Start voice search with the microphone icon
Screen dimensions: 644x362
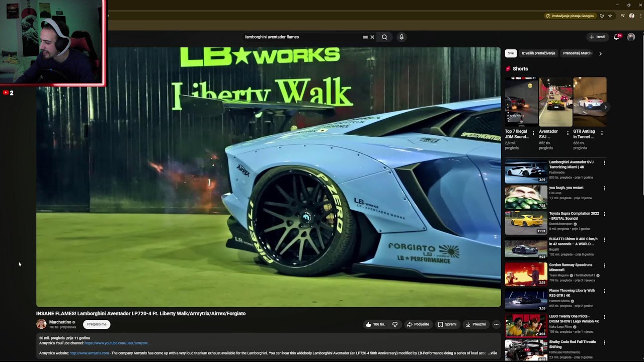click(x=401, y=37)
